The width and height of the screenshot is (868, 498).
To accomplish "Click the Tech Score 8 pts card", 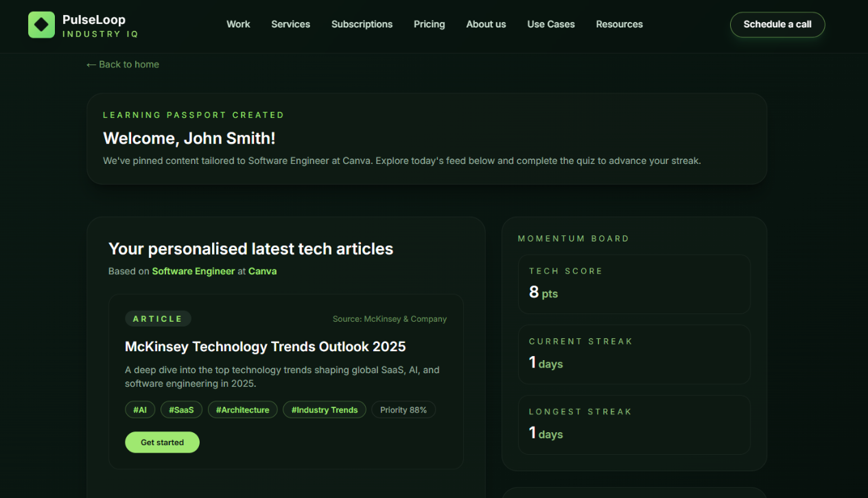I will (x=634, y=285).
